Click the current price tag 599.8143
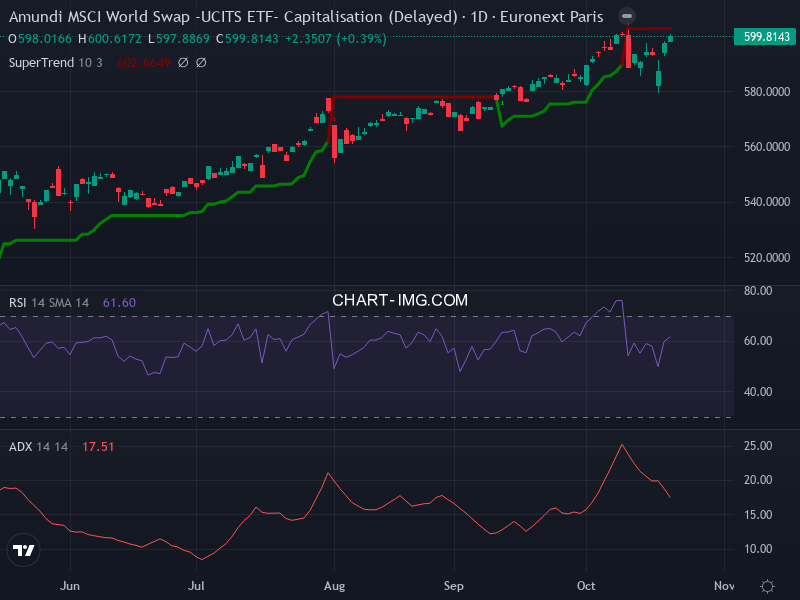 click(767, 37)
